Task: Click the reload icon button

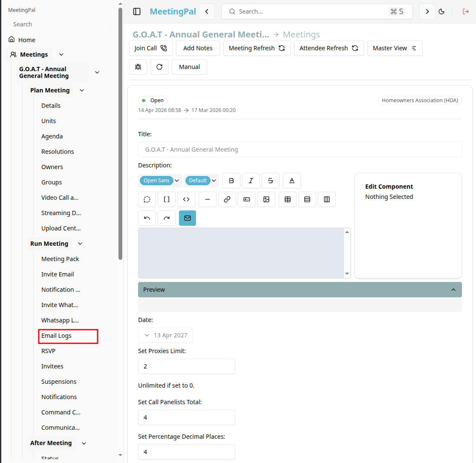Action: coord(159,67)
